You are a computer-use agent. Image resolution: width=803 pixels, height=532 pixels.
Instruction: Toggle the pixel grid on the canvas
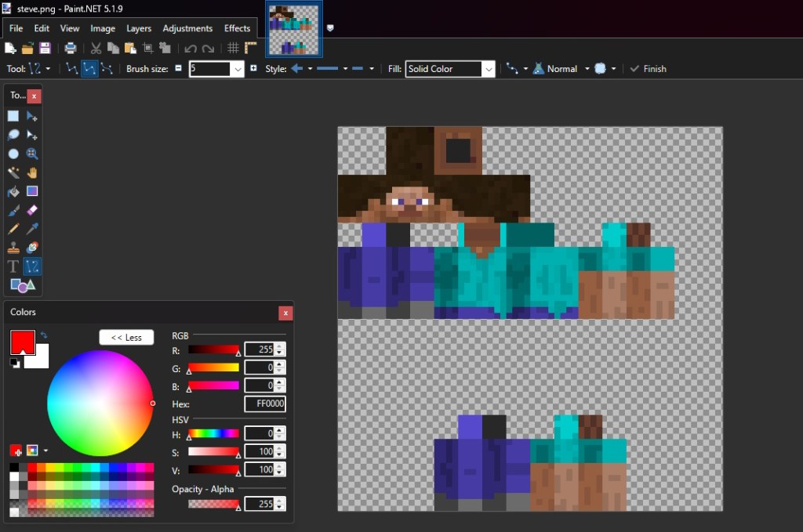pos(233,48)
